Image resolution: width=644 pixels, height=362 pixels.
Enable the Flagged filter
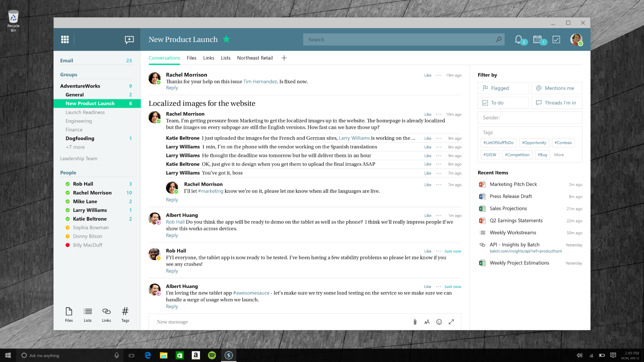503,88
